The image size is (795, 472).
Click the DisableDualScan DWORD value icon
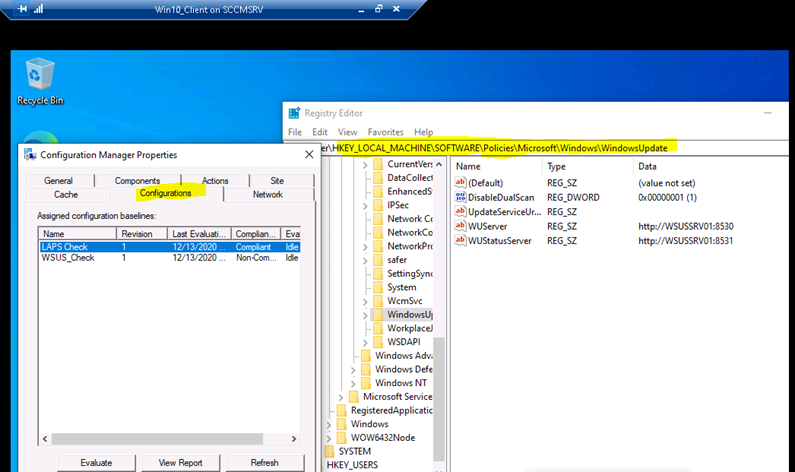coord(460,197)
